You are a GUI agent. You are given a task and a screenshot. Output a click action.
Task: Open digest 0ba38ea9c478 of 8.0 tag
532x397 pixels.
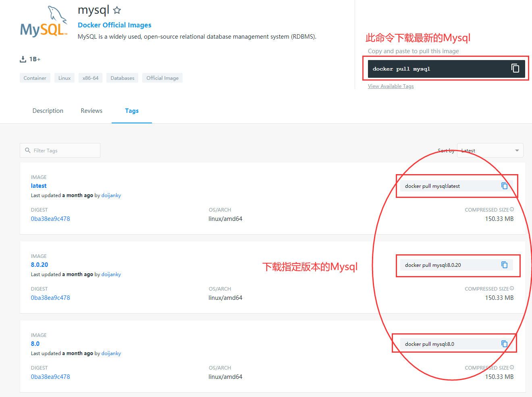point(50,377)
